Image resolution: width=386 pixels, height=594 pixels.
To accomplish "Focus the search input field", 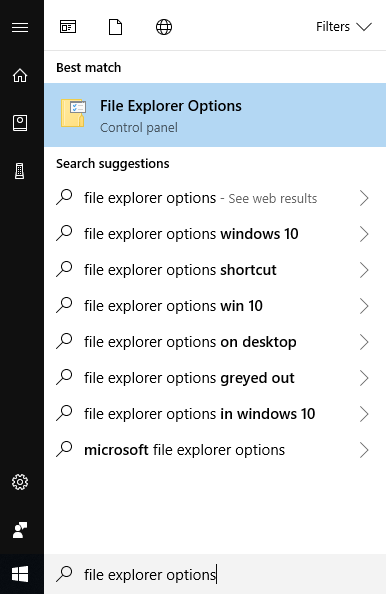I will (x=215, y=574).
